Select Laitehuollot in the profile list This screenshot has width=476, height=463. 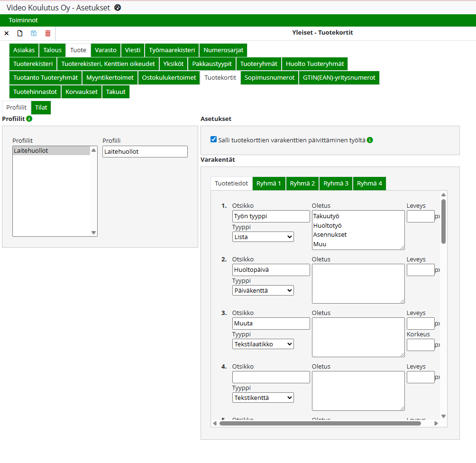click(x=51, y=151)
